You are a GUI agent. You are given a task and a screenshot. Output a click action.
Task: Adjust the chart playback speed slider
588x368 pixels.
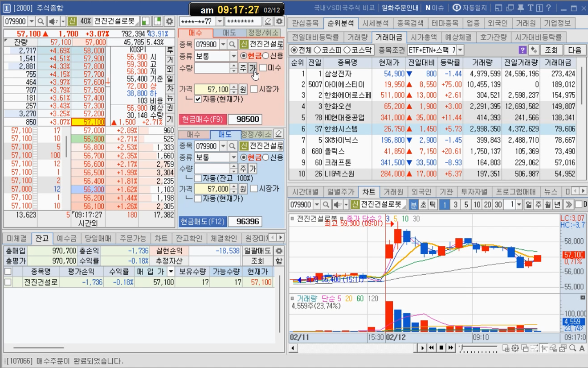(x=479, y=347)
